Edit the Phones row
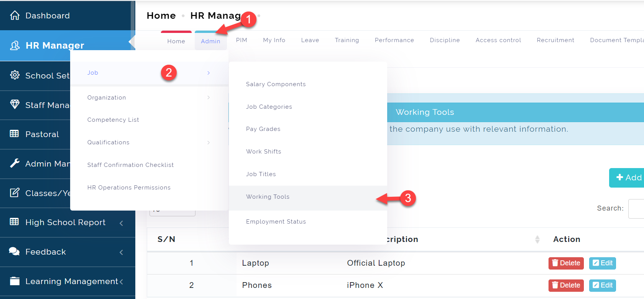The image size is (644, 299). [603, 285]
